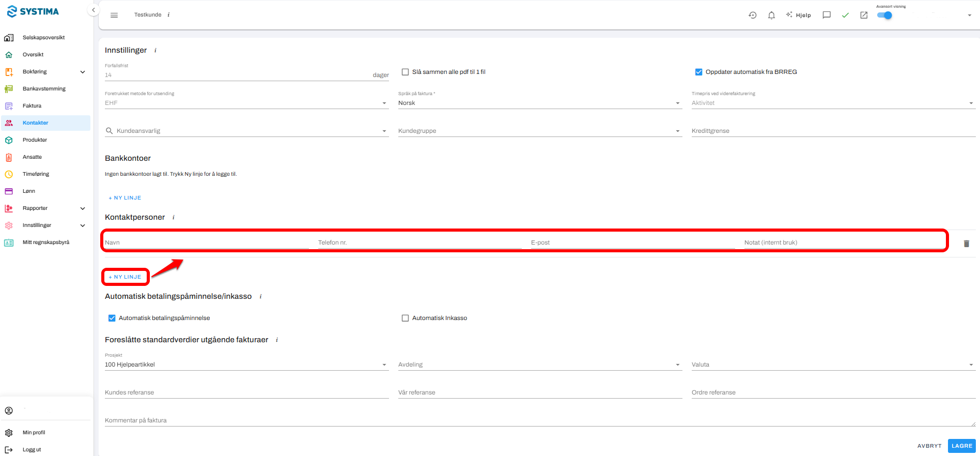Image resolution: width=980 pixels, height=456 pixels.
Task: Open the chat message icon in top bar
Action: click(827, 15)
